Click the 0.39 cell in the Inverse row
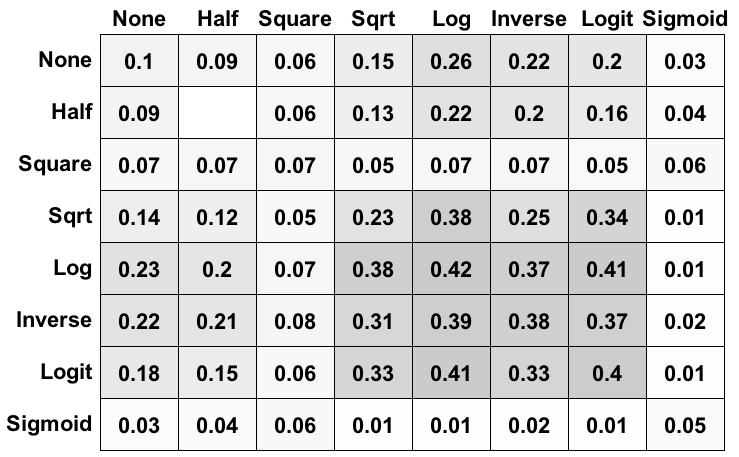 (x=452, y=321)
